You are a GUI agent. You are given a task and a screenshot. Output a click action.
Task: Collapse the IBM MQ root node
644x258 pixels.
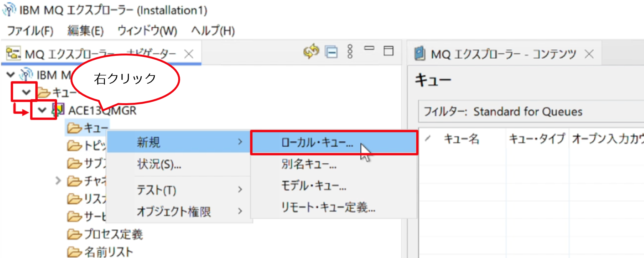pyautogui.click(x=11, y=74)
